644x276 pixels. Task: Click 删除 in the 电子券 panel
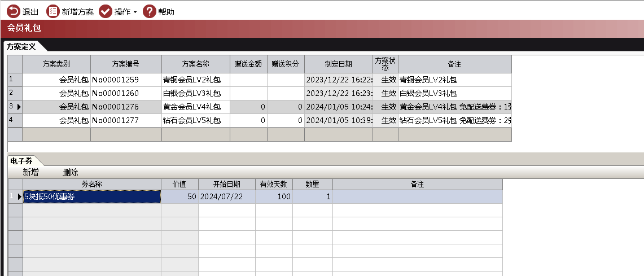(x=70, y=172)
